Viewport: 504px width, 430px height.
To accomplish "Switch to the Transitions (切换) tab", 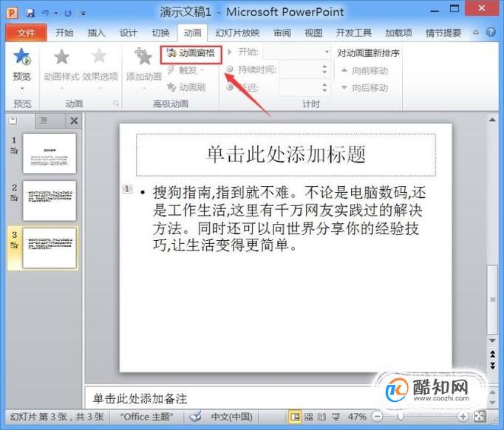I will click(160, 33).
